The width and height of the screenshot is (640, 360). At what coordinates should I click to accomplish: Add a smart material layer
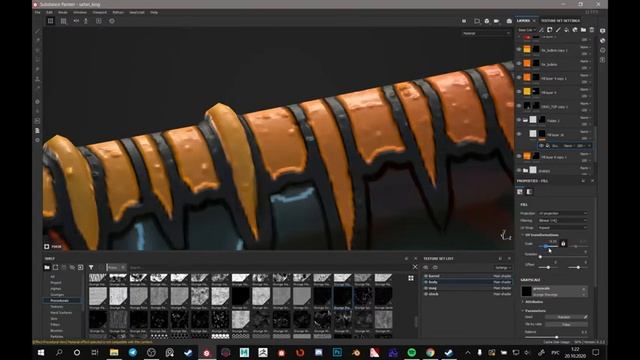point(575,30)
